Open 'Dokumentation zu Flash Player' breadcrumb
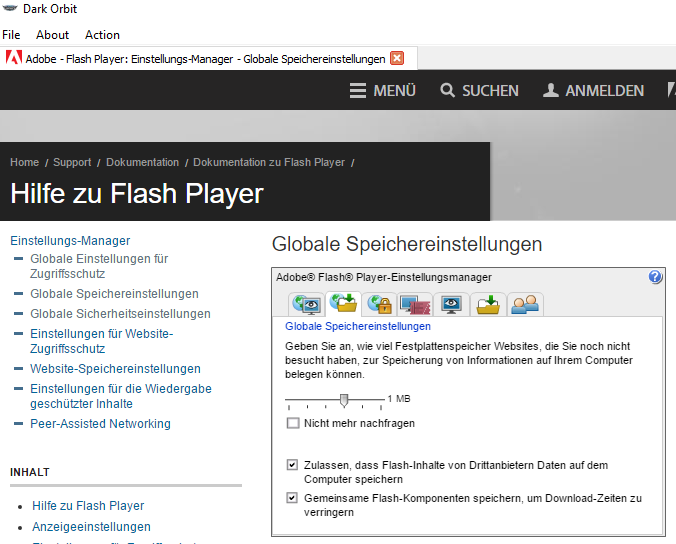The width and height of the screenshot is (676, 544). [269, 163]
